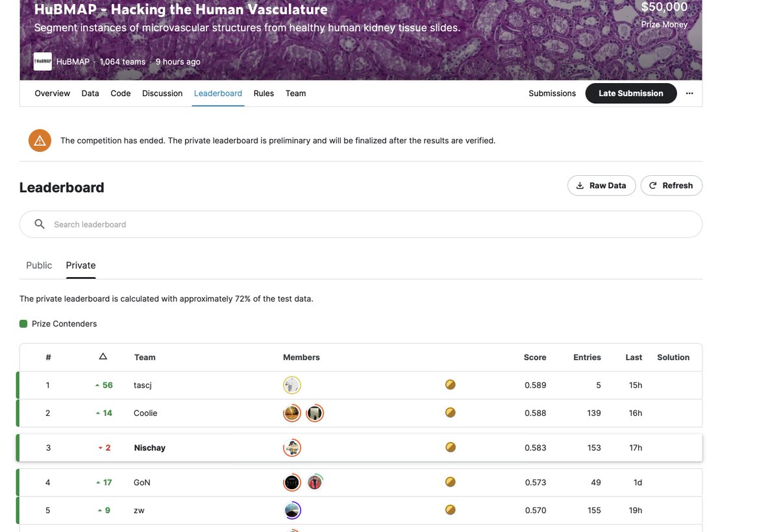This screenshot has height=532, width=779.
Task: Click the red rank drop value 2
Action: pyautogui.click(x=108, y=448)
